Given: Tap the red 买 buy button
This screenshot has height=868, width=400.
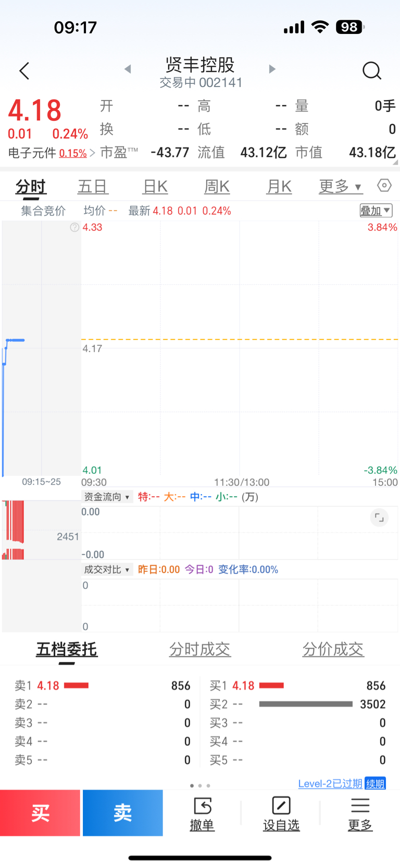Looking at the screenshot, I should (40, 813).
